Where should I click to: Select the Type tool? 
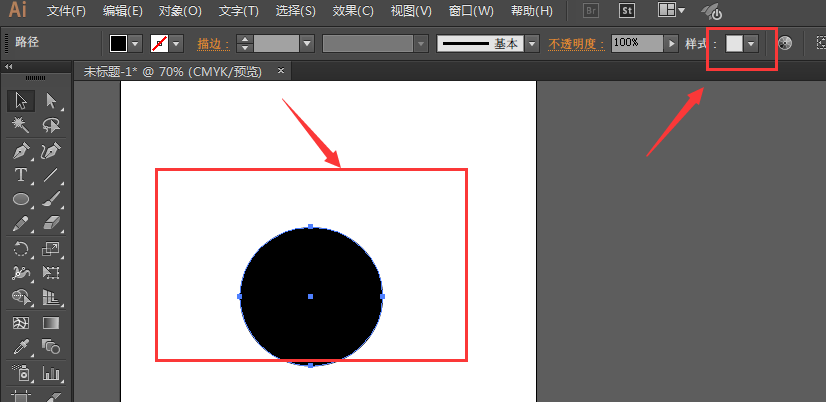pyautogui.click(x=20, y=175)
